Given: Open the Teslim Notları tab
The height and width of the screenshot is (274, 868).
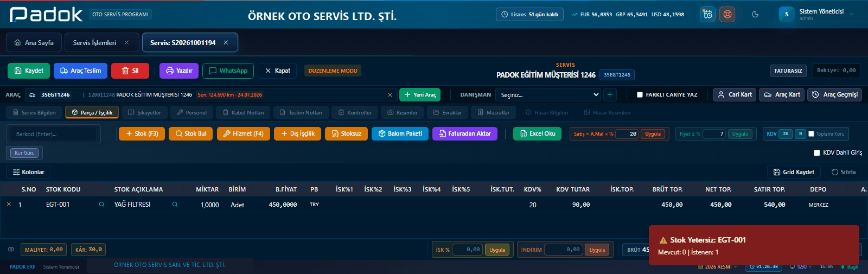Looking at the screenshot, I should 301,112.
